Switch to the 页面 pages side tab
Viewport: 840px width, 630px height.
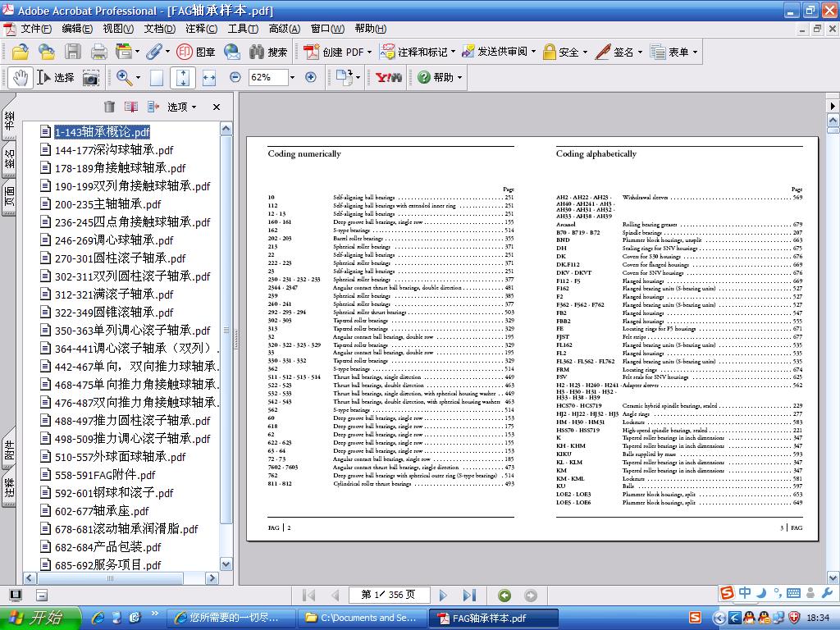tap(9, 197)
